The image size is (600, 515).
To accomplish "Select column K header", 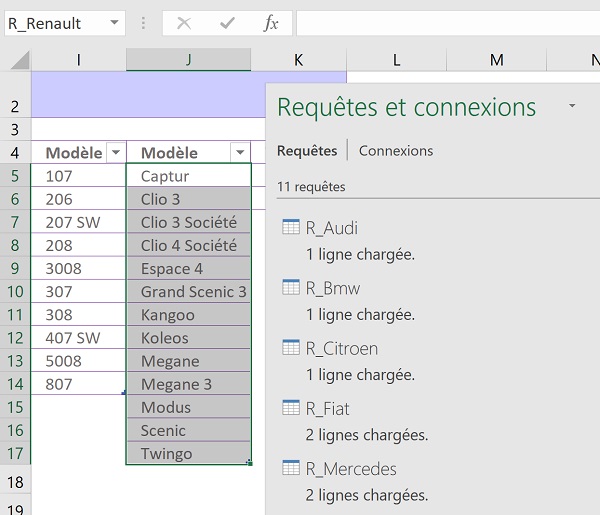I will [298, 60].
